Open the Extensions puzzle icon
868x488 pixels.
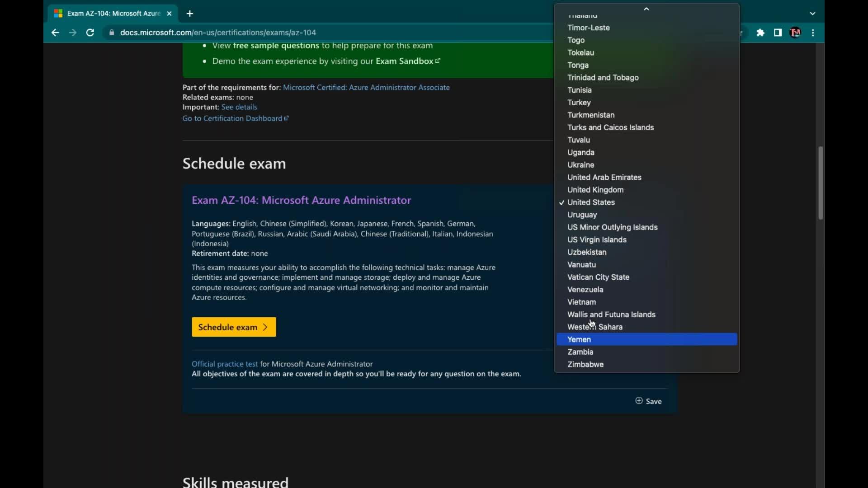760,33
